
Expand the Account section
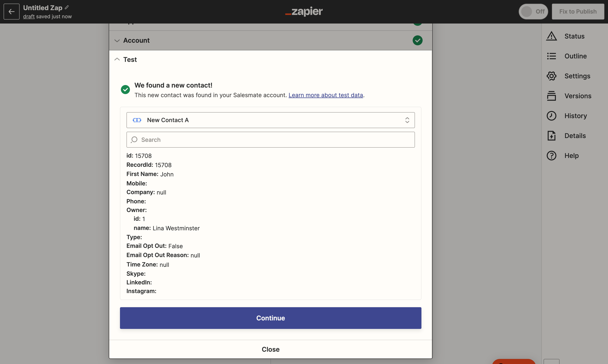[x=117, y=41]
